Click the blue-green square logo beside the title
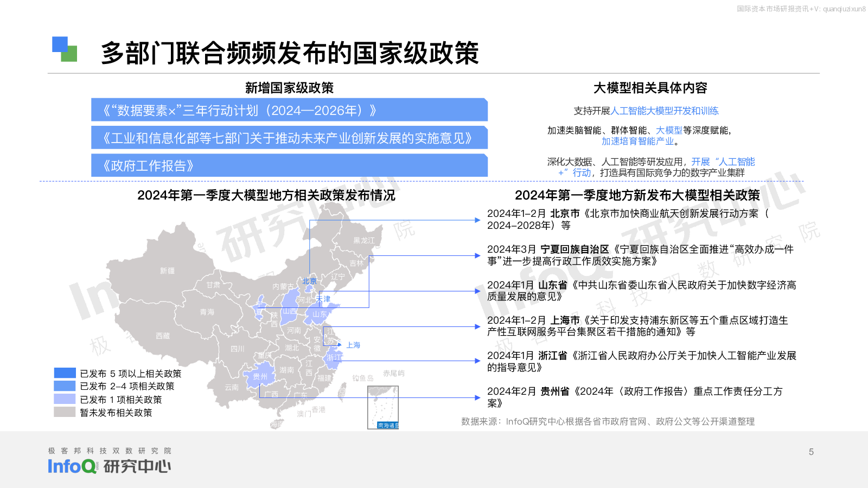The image size is (868, 488). (65, 49)
